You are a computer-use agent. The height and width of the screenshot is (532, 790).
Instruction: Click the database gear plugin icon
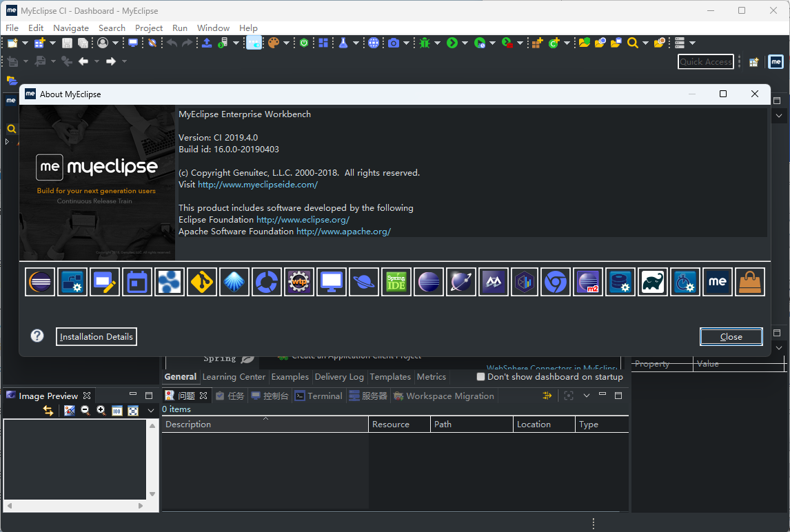point(620,282)
